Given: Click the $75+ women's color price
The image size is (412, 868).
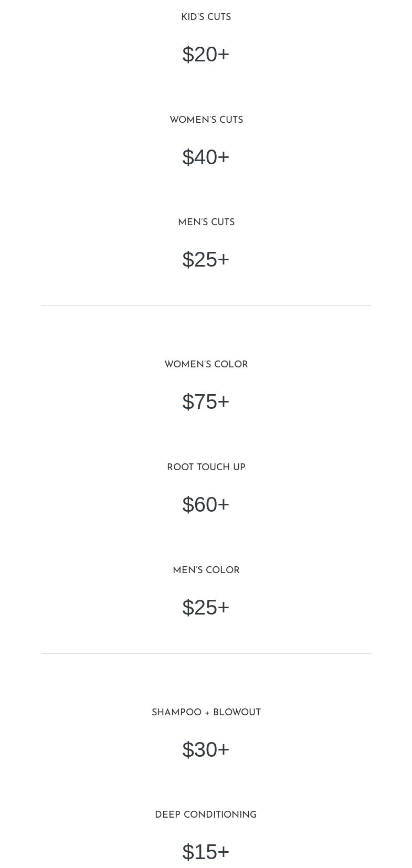Looking at the screenshot, I should 206,402.
